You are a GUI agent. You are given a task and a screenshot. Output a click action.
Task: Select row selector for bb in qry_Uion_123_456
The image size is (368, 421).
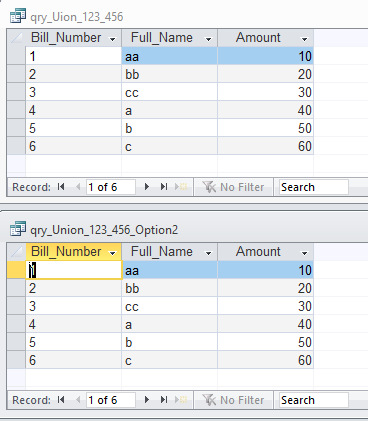point(16,74)
